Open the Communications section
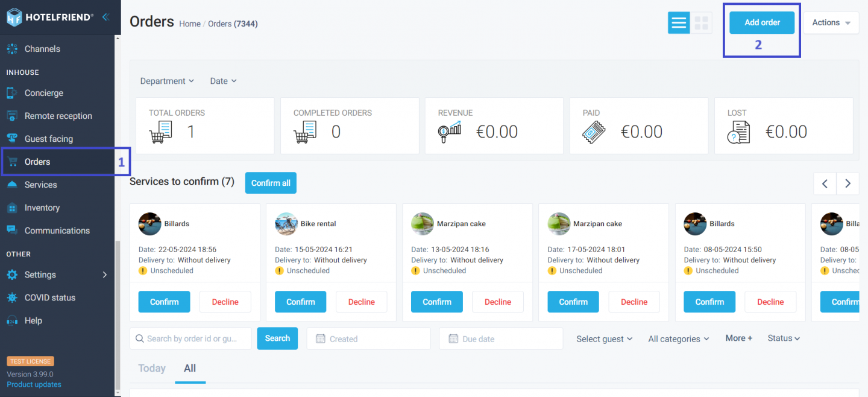The height and width of the screenshot is (397, 868). coord(57,230)
